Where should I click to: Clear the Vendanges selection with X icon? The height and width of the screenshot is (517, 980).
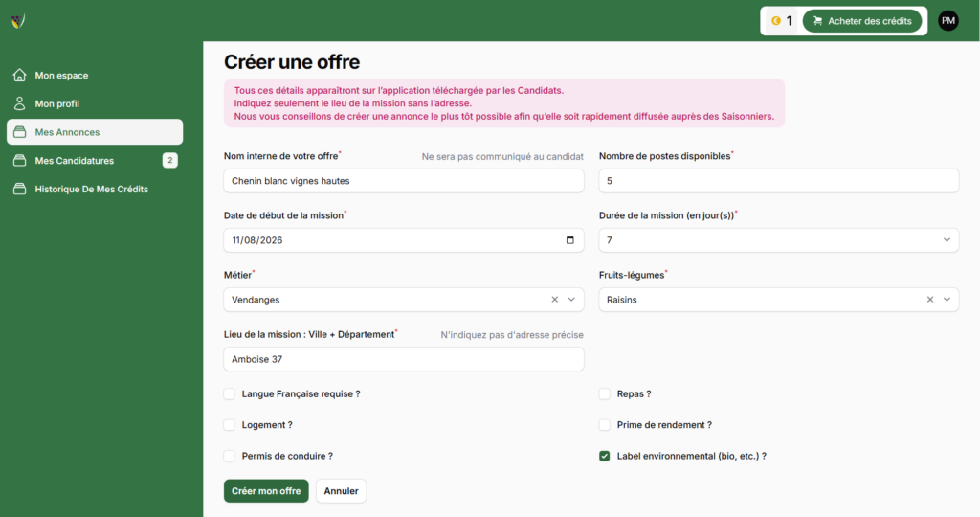(x=554, y=300)
